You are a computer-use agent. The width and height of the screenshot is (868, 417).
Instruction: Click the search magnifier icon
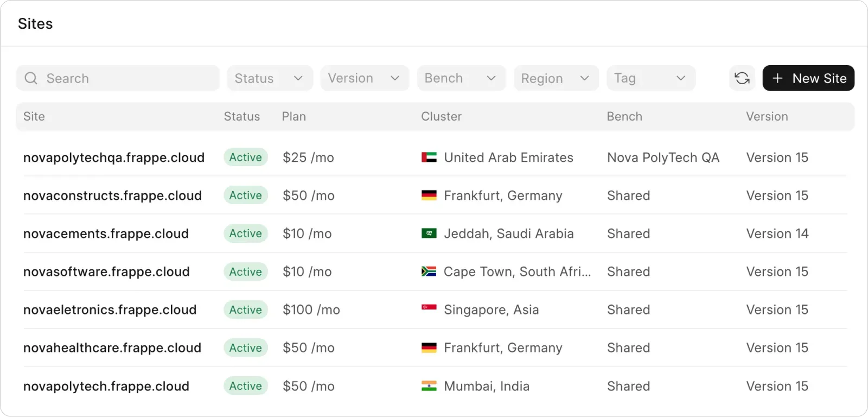[x=31, y=78]
